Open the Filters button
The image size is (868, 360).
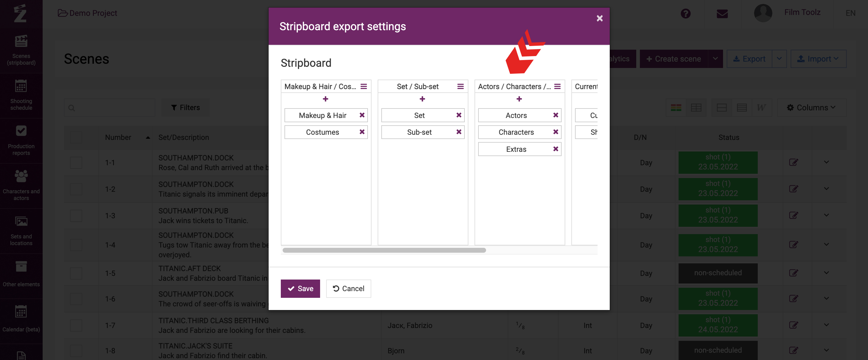tap(185, 108)
